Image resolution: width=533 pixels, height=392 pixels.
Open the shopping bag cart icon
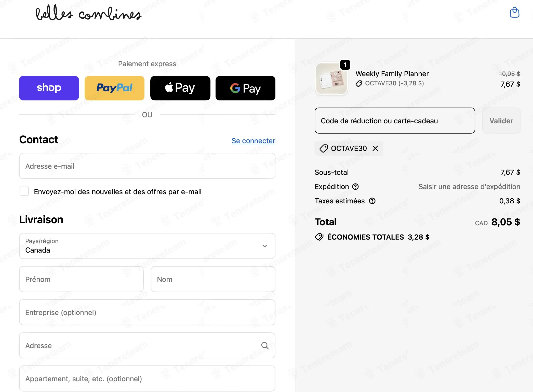514,12
